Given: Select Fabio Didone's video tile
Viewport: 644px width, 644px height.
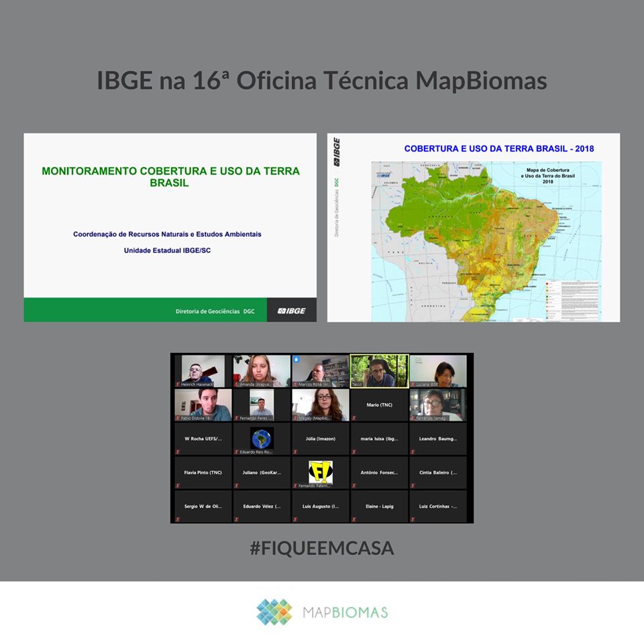Looking at the screenshot, I should tap(203, 405).
